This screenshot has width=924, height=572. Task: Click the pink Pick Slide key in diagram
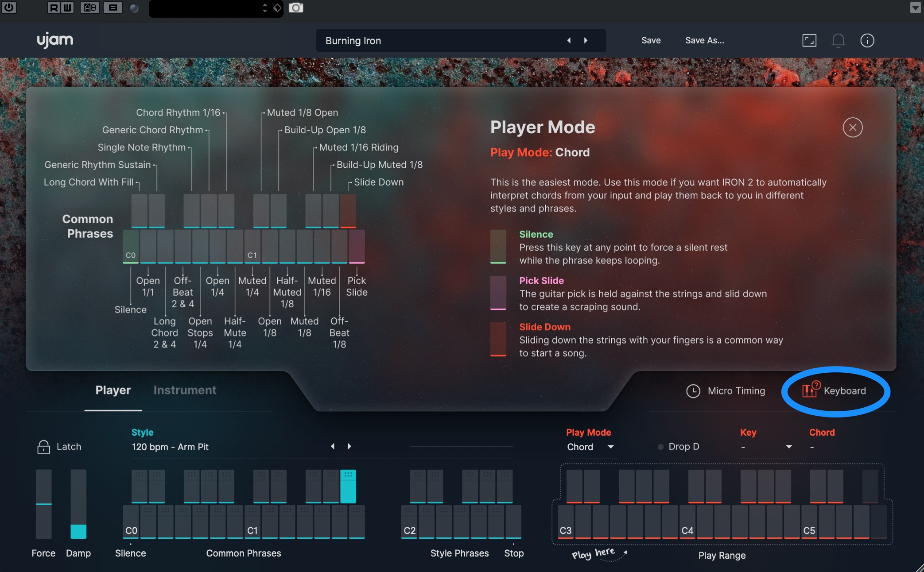357,247
